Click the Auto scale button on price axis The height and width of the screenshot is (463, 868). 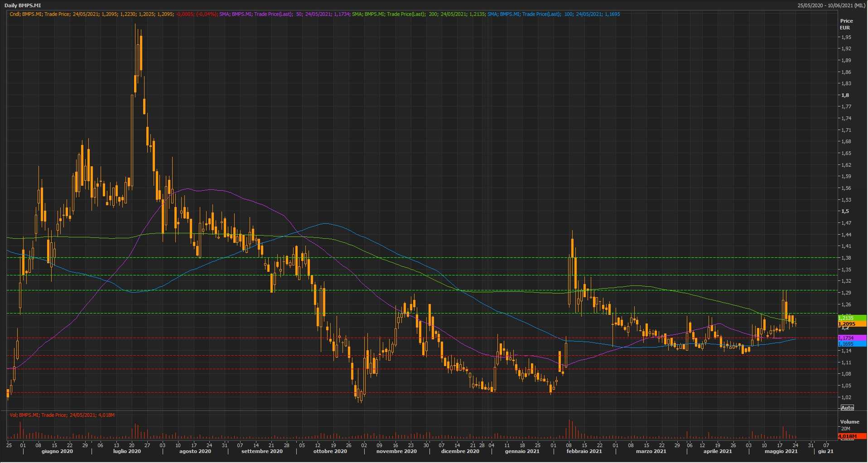click(x=847, y=408)
